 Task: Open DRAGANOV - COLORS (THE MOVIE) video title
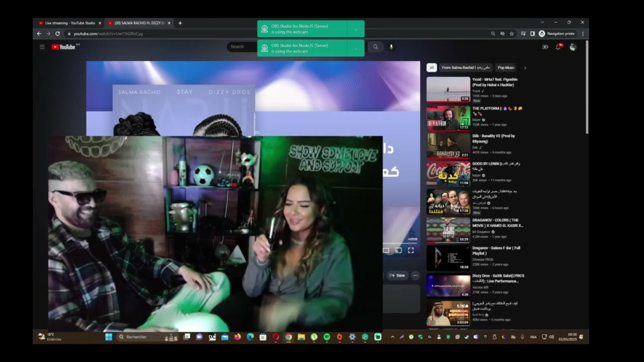coord(498,223)
